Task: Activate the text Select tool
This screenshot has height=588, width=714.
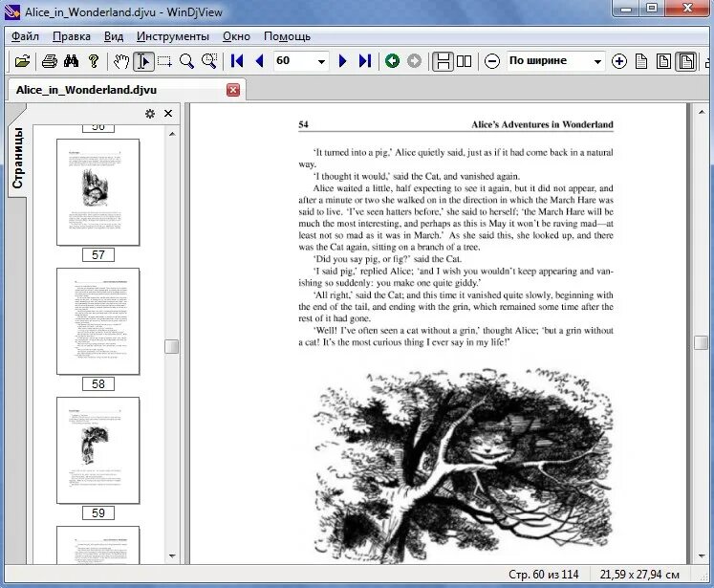Action: [143, 61]
